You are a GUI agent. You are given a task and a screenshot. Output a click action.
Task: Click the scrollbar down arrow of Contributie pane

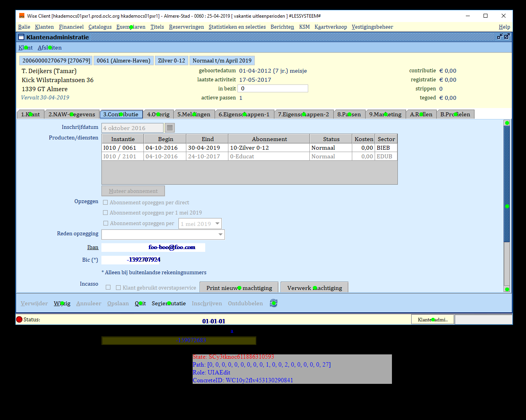[x=507, y=289]
